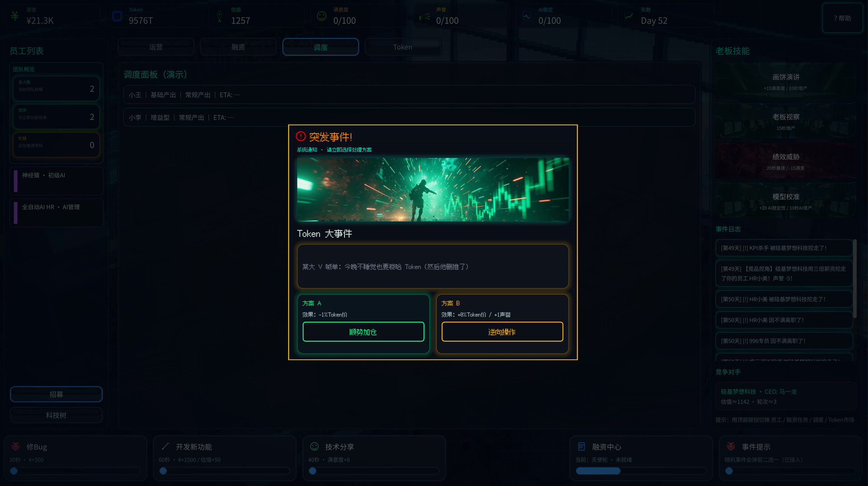Click the KPI杀手 被硅基梦想科技挖走了 log entry
Screen dimensions: 868x486
click(x=784, y=248)
